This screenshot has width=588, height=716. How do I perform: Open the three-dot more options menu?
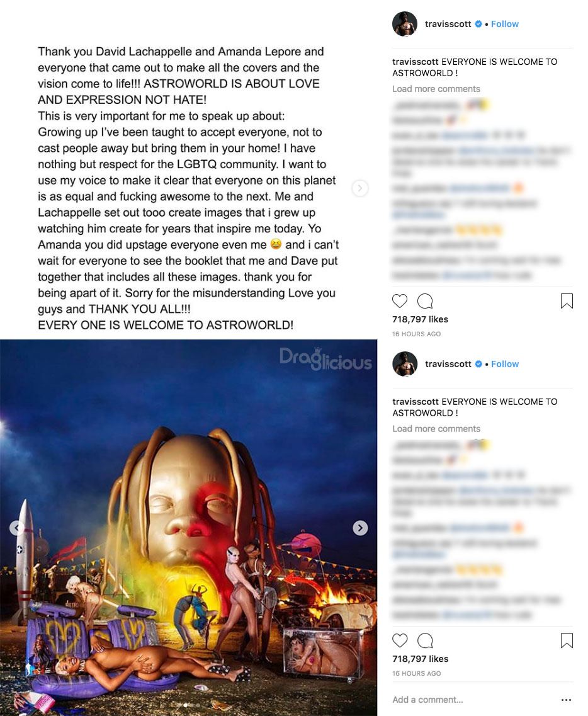pyautogui.click(x=566, y=700)
